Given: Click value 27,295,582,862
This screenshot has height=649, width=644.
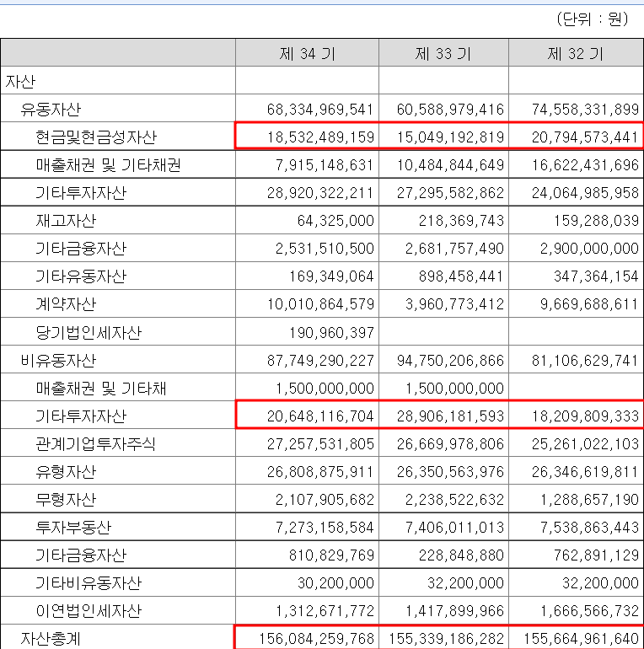Looking at the screenshot, I should pos(450,193).
